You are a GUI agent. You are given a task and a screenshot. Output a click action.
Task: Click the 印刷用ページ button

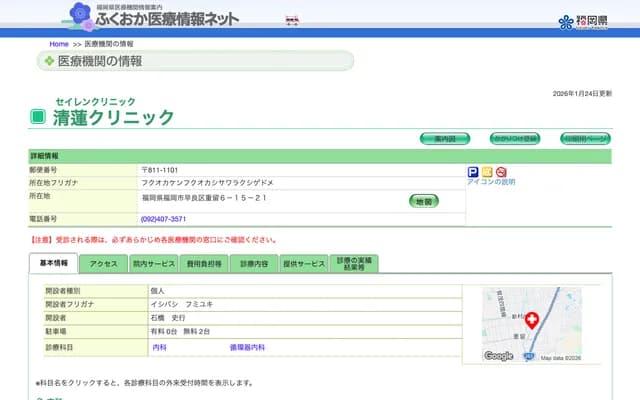(585, 139)
